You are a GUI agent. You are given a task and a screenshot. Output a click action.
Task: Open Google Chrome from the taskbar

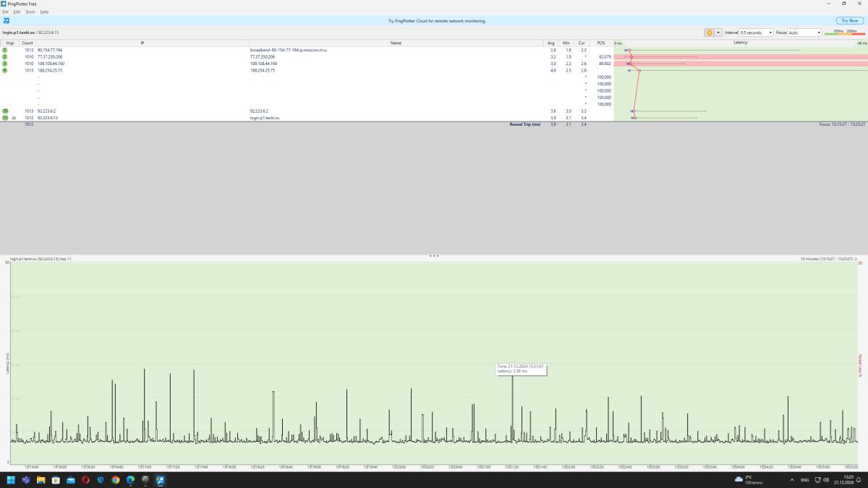click(116, 480)
